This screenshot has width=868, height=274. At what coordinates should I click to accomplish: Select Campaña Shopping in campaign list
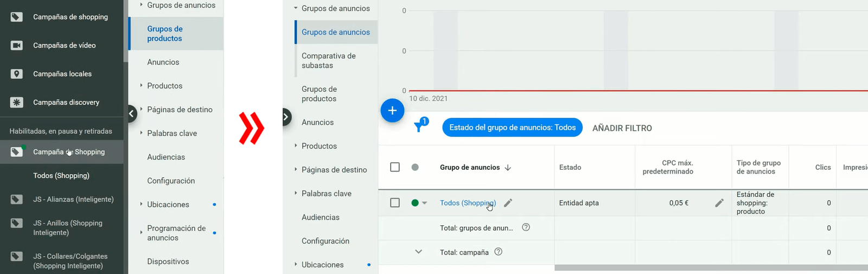[62, 152]
